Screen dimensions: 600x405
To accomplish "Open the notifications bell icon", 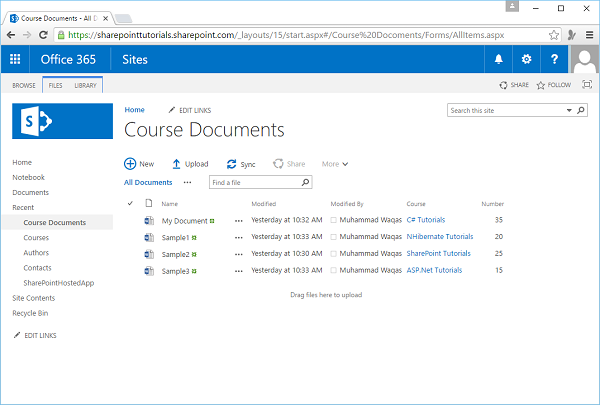I will point(499,60).
